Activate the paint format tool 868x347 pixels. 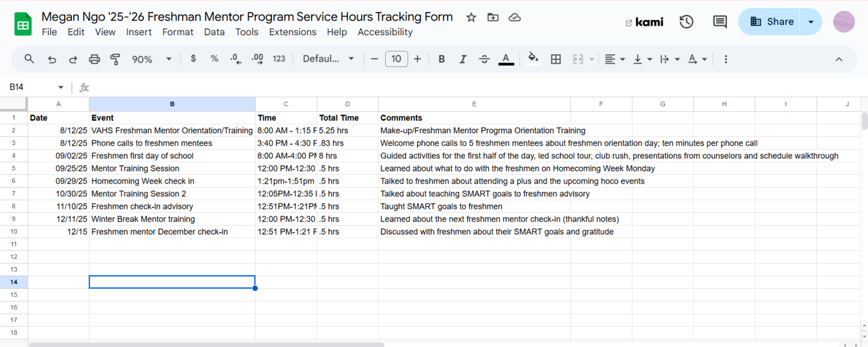click(x=115, y=59)
